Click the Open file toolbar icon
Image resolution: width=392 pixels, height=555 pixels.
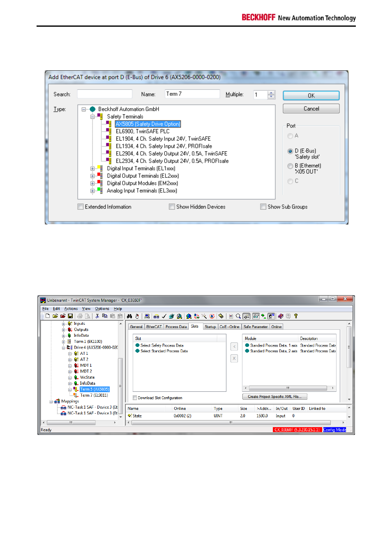click(x=55, y=316)
